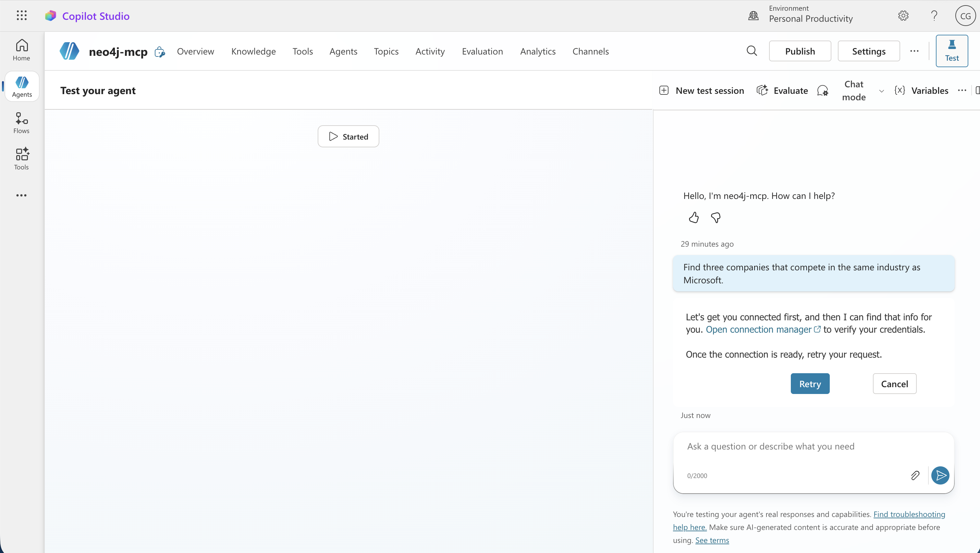The image size is (980, 553).
Task: Switch to the Knowledge tab
Action: [x=253, y=51]
